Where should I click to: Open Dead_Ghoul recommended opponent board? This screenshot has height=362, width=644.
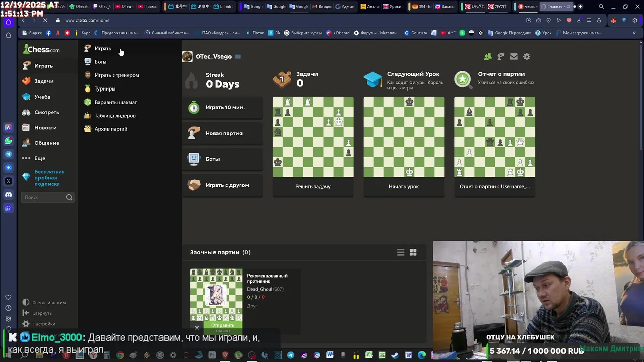(216, 295)
